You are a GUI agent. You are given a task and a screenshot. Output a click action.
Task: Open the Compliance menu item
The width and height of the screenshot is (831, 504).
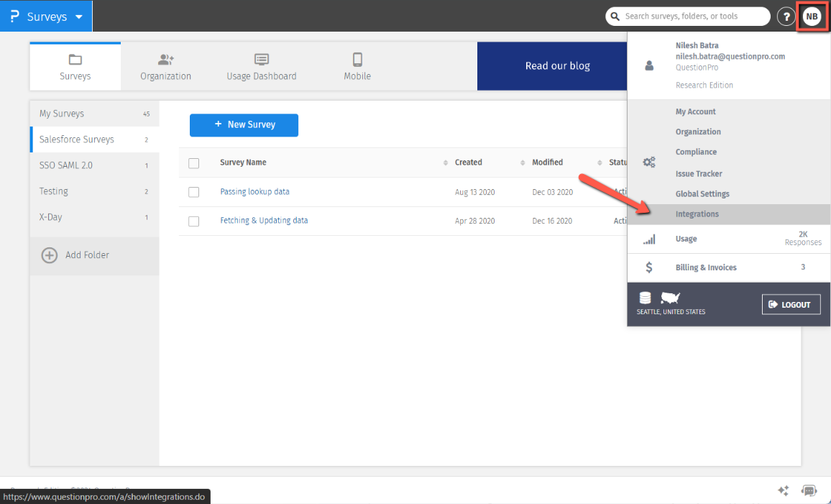pyautogui.click(x=696, y=152)
